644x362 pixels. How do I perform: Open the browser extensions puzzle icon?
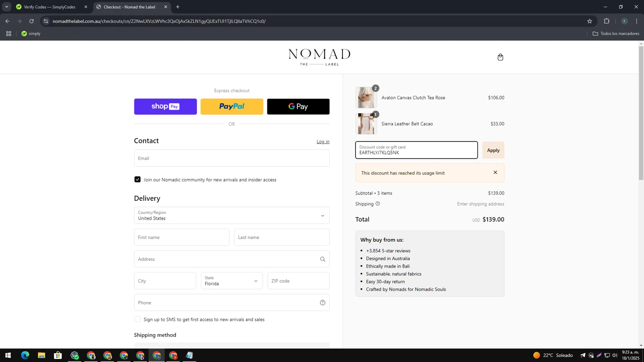(x=607, y=21)
